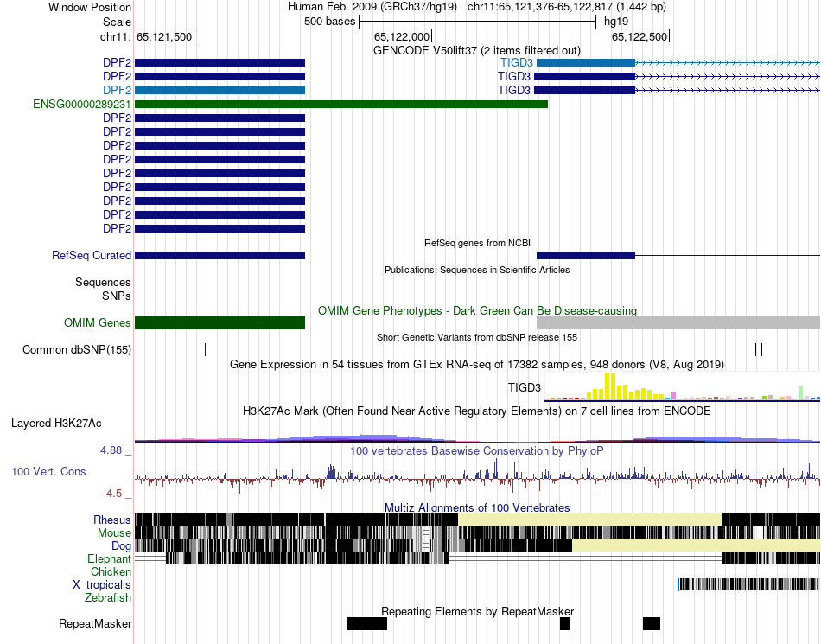The height and width of the screenshot is (644, 821).
Task: Click the 100 Vert. Cons label
Action: pos(48,471)
